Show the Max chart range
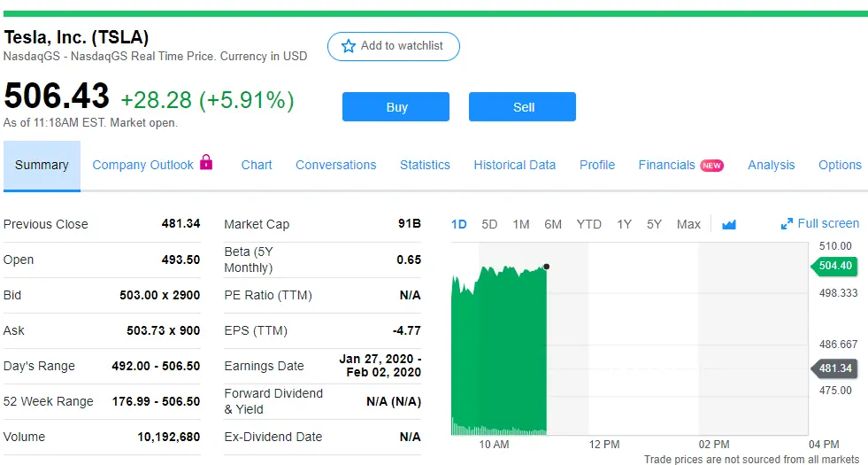This screenshot has height=465, width=868. (x=688, y=224)
